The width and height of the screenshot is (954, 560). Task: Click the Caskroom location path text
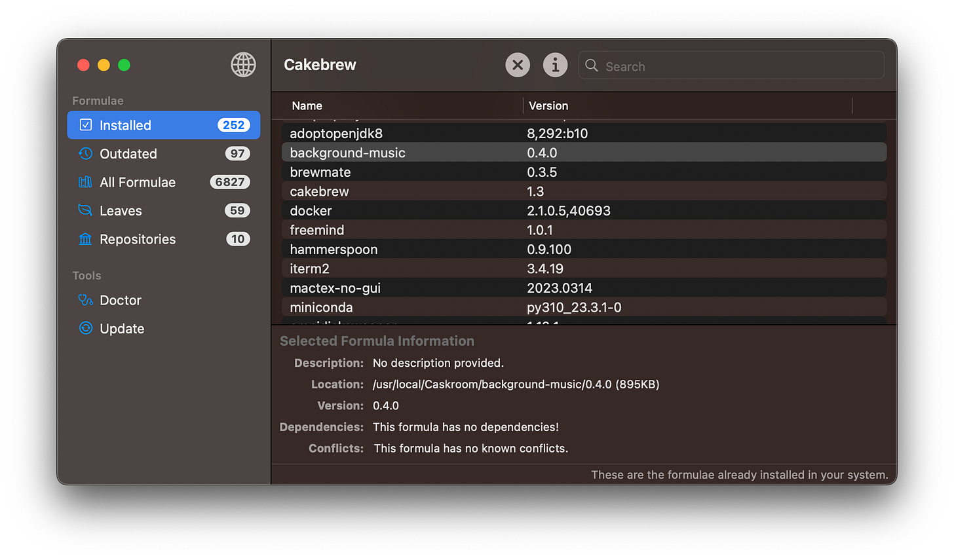[516, 384]
